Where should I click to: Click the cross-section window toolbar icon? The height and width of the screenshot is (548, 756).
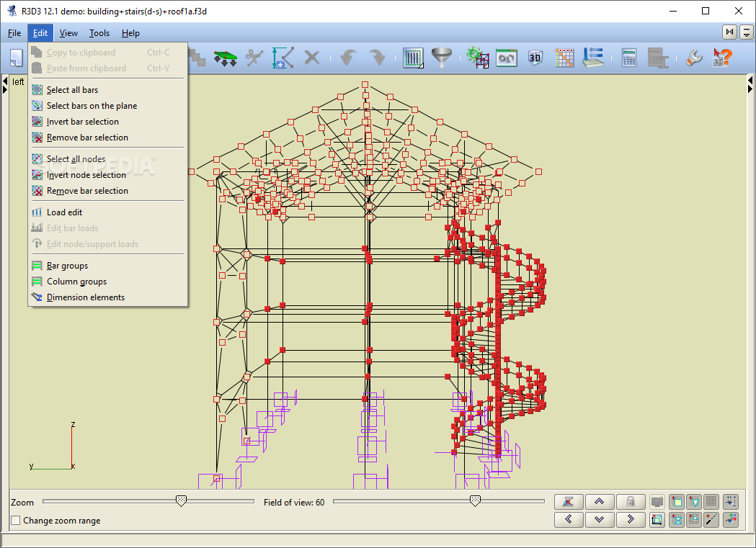(x=506, y=58)
